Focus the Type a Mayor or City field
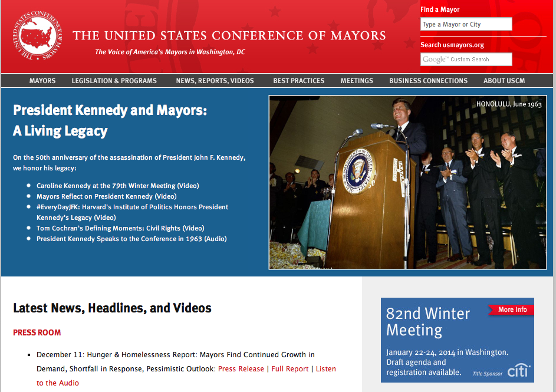This screenshot has width=556, height=392. pyautogui.click(x=466, y=24)
